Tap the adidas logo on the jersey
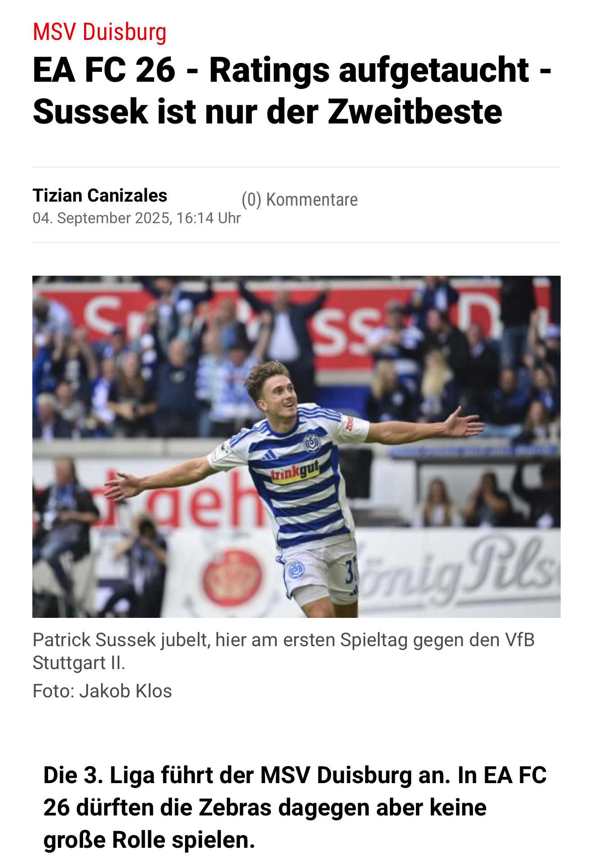This screenshot has width=593, height=868. (269, 456)
